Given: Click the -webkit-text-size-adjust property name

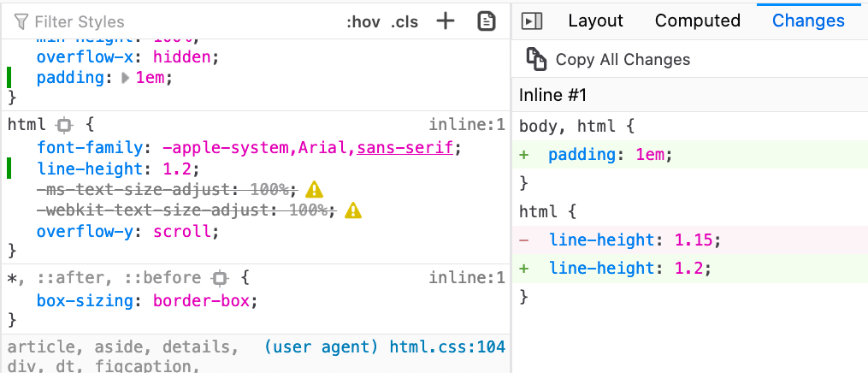Looking at the screenshot, I should coord(152,210).
